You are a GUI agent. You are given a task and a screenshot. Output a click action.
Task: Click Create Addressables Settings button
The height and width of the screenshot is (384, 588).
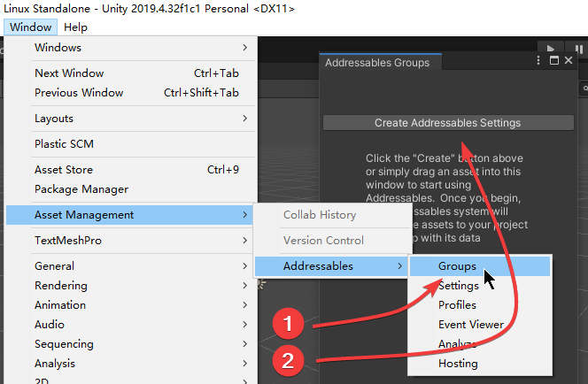(x=448, y=123)
